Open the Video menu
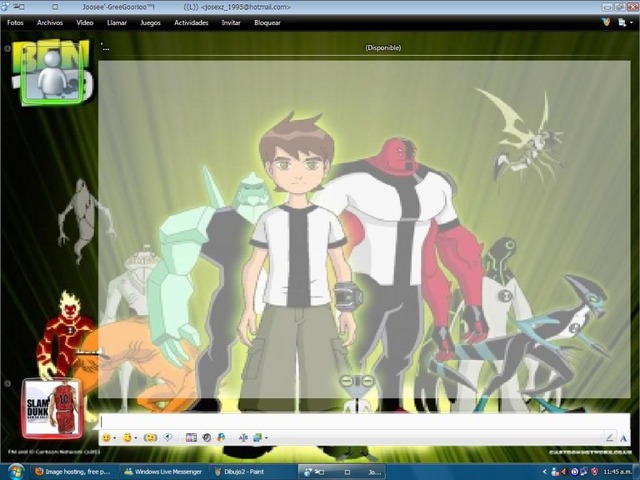 click(85, 23)
